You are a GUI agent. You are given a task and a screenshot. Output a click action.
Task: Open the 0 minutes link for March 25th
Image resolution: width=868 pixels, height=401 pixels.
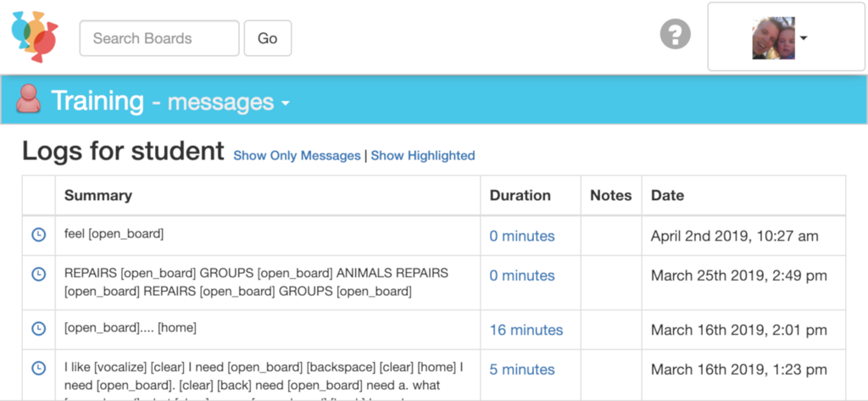522,276
